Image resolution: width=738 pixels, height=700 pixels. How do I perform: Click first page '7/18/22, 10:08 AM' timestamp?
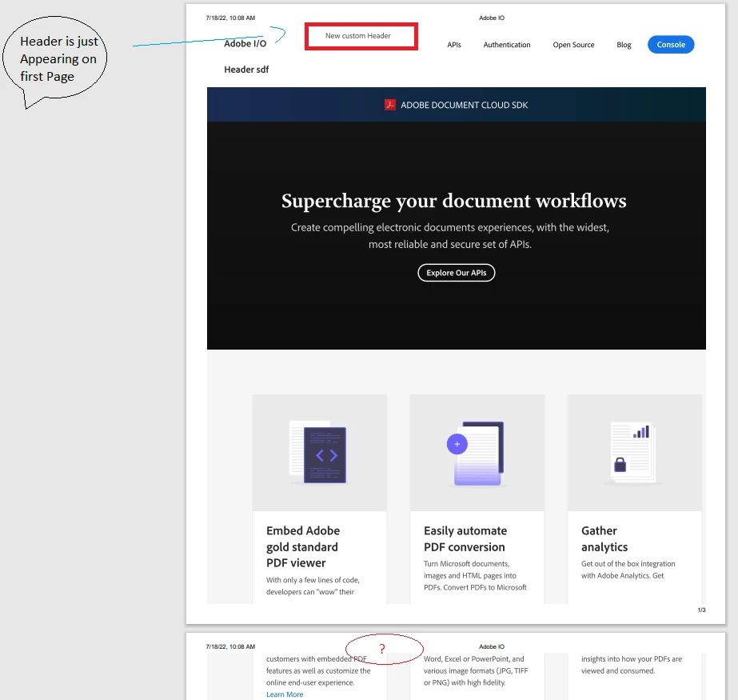230,18
